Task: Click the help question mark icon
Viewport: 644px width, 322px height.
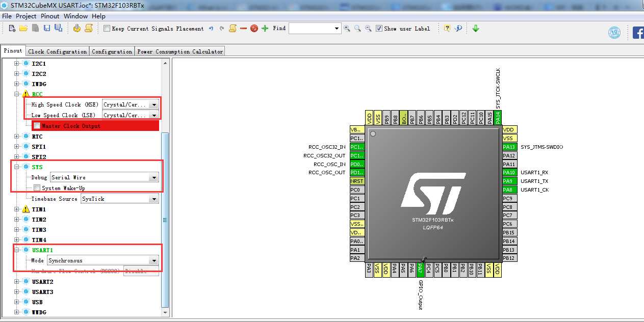Action: (x=447, y=29)
